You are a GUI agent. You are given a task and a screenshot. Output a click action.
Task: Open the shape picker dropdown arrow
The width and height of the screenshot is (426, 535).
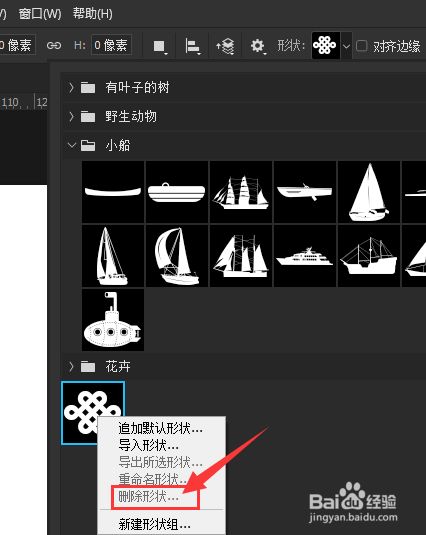[346, 46]
